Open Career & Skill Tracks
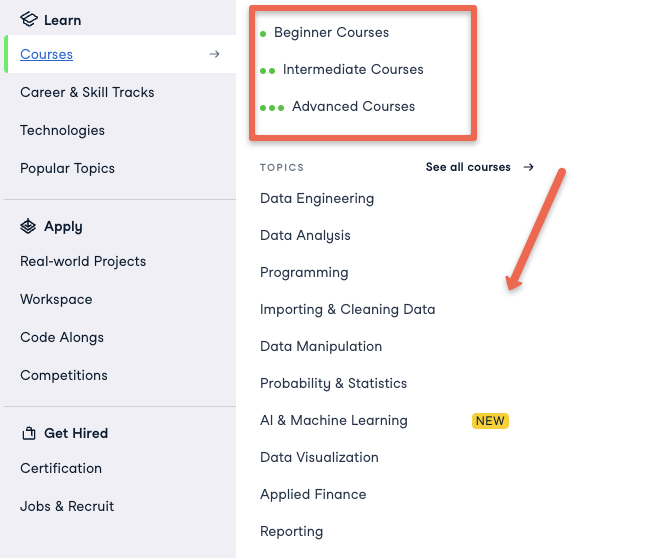The height and width of the screenshot is (558, 662). click(87, 92)
